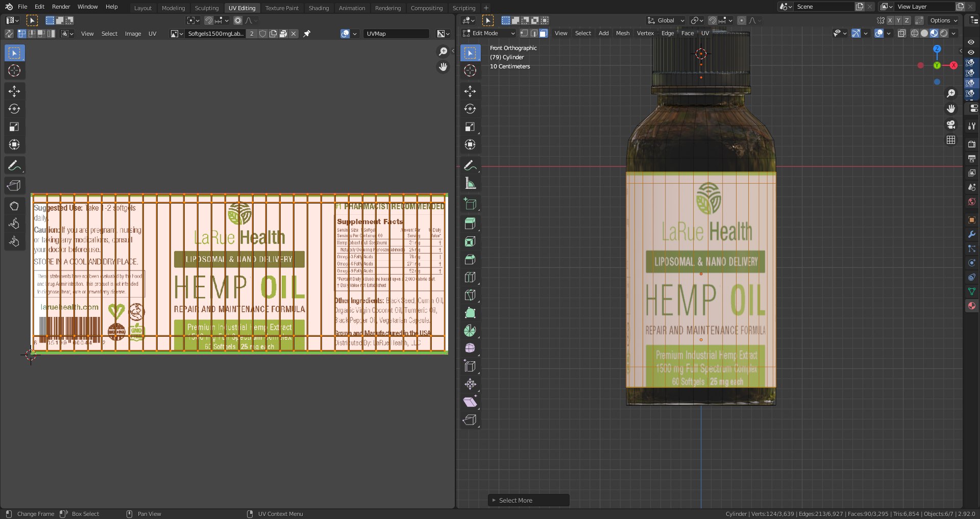The height and width of the screenshot is (519, 980).
Task: Click the image user count 2 button
Action: coord(252,34)
